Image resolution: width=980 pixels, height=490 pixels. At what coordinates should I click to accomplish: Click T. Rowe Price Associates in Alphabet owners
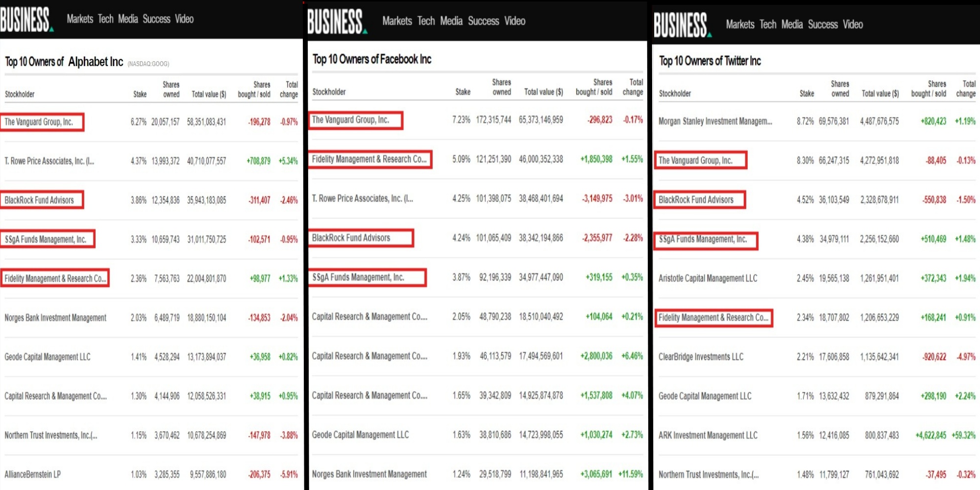tap(49, 161)
